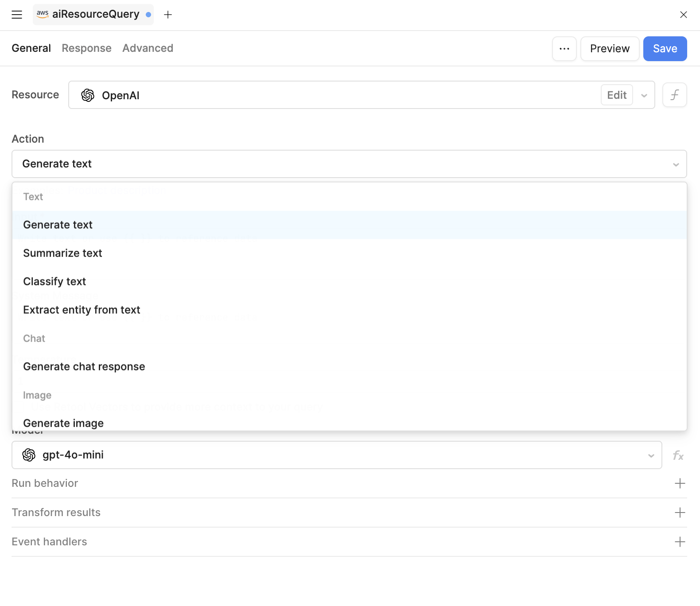Toggle the model fx expression icon
The height and width of the screenshot is (606, 700).
click(678, 455)
